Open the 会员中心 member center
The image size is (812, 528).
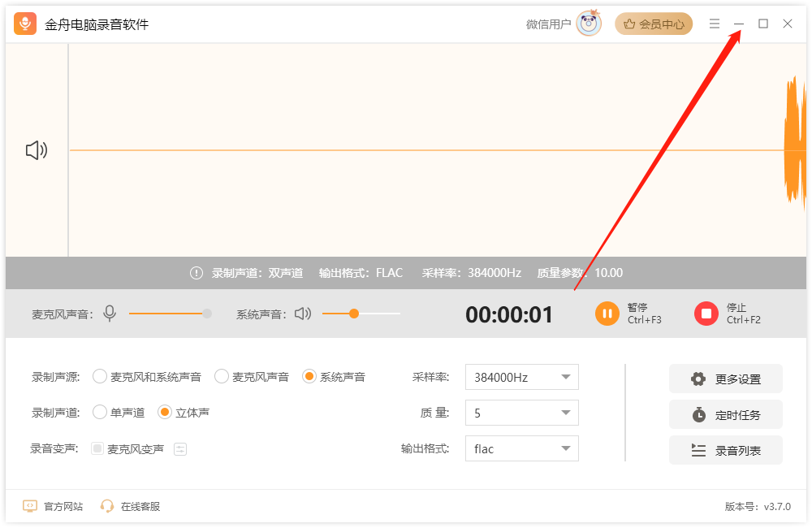654,24
